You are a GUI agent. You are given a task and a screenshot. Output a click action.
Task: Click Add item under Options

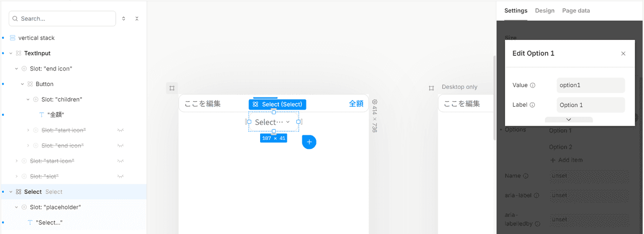click(566, 160)
